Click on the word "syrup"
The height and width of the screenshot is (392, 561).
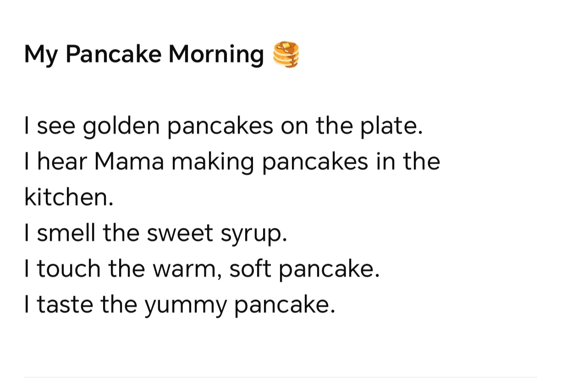pyautogui.click(x=252, y=234)
